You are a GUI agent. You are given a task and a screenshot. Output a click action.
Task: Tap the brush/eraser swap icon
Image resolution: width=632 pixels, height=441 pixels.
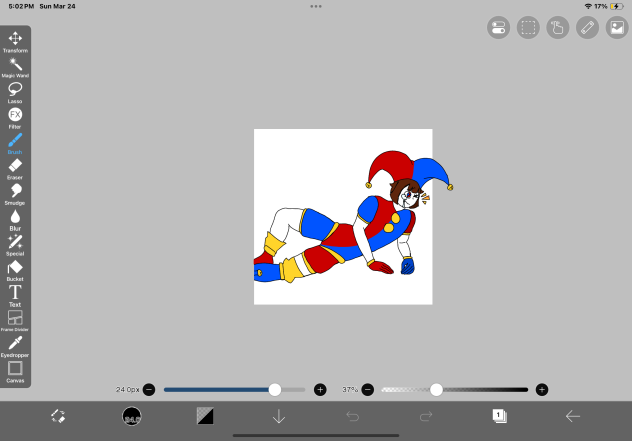58,416
